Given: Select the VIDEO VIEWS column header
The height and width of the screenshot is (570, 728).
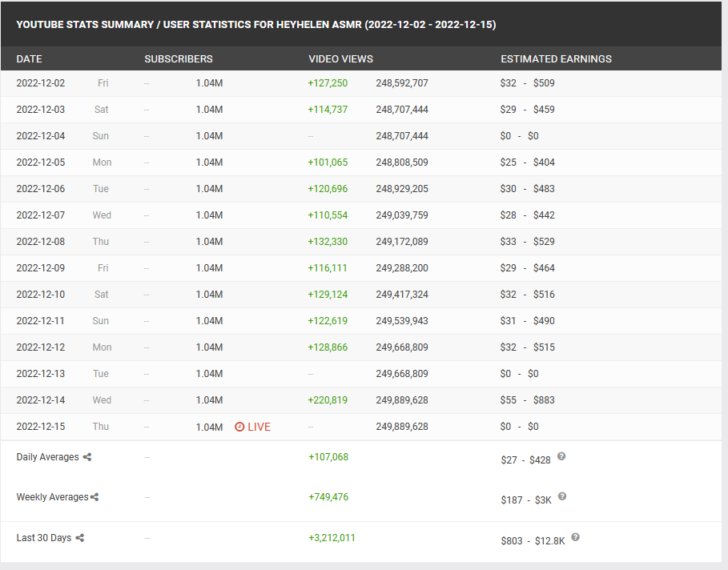Looking at the screenshot, I should tap(341, 59).
